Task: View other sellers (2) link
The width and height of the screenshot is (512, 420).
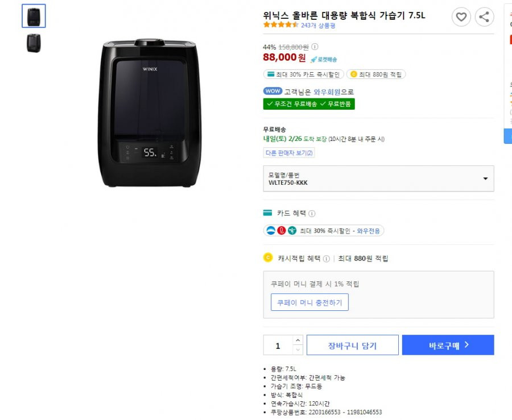Action: coord(289,153)
